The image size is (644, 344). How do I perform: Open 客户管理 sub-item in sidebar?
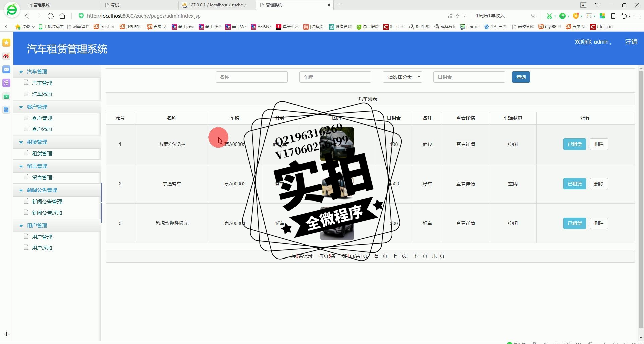(42, 118)
